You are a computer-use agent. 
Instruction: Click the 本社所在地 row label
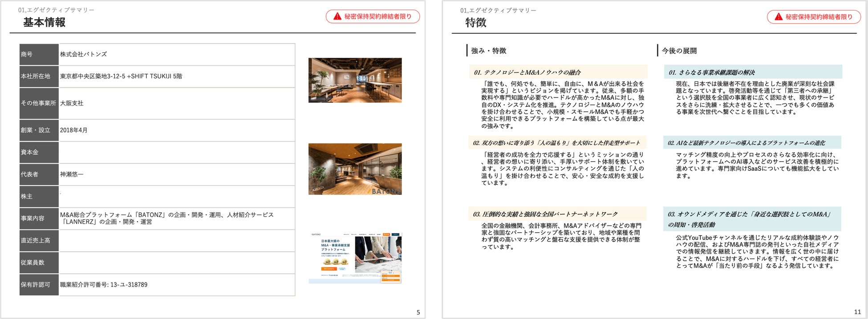[x=39, y=77]
